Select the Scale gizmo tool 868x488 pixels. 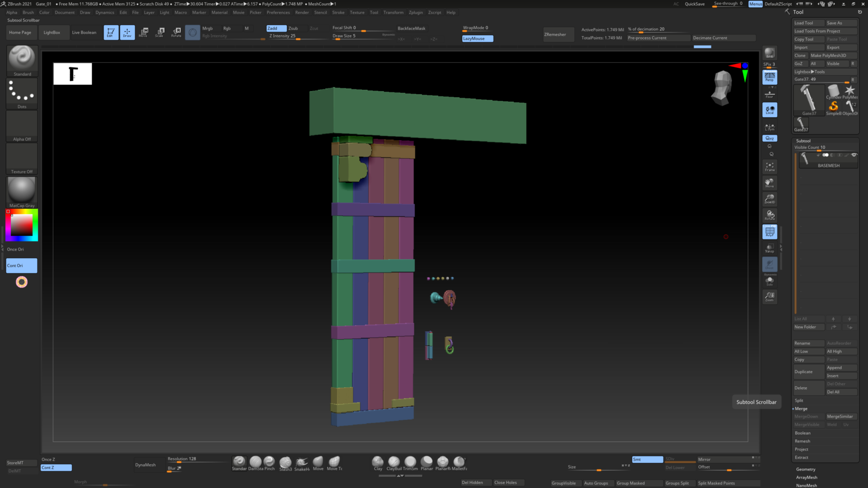coord(159,32)
